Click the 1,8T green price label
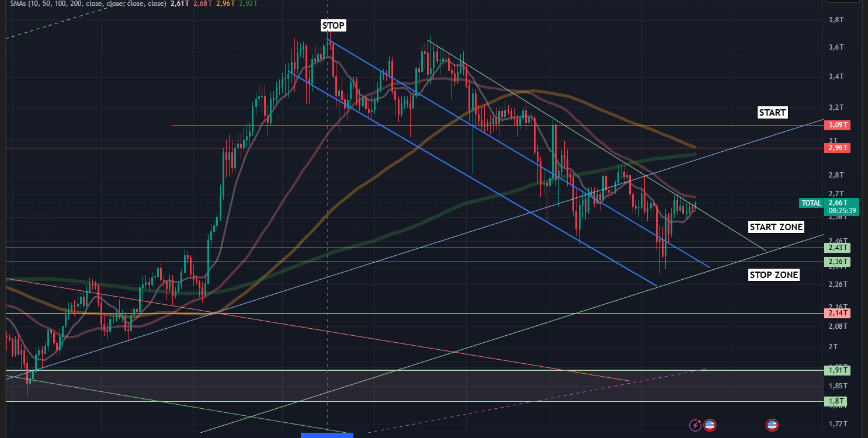This screenshot has width=868, height=438. tap(835, 401)
